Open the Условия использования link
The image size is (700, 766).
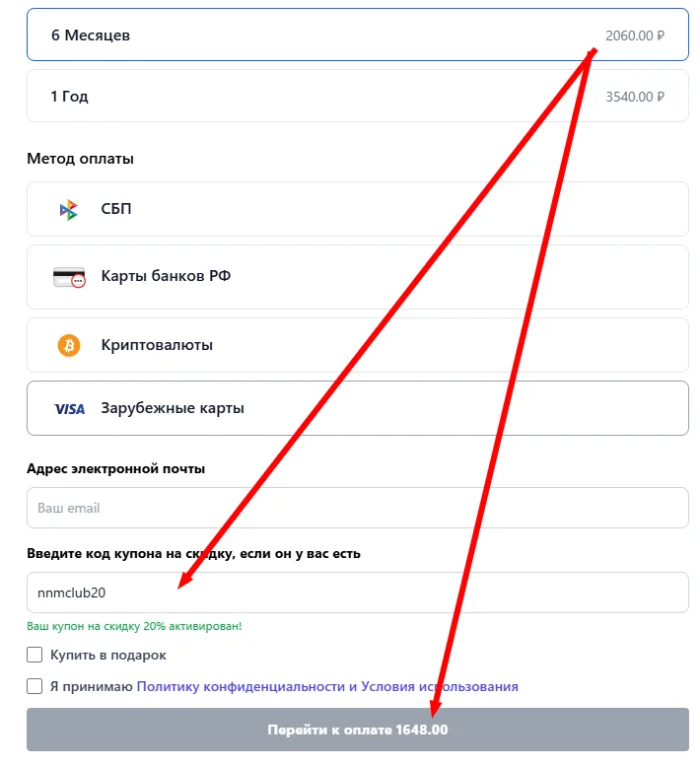pos(440,686)
